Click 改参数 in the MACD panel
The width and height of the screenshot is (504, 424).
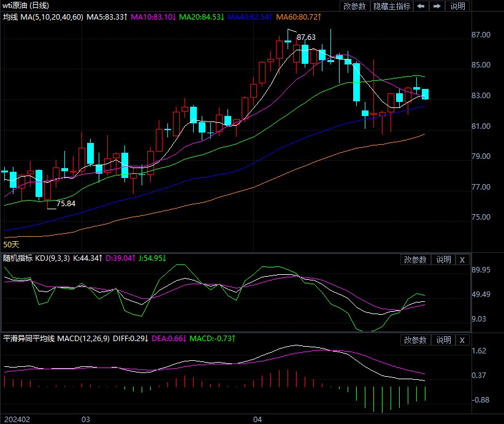pyautogui.click(x=415, y=340)
